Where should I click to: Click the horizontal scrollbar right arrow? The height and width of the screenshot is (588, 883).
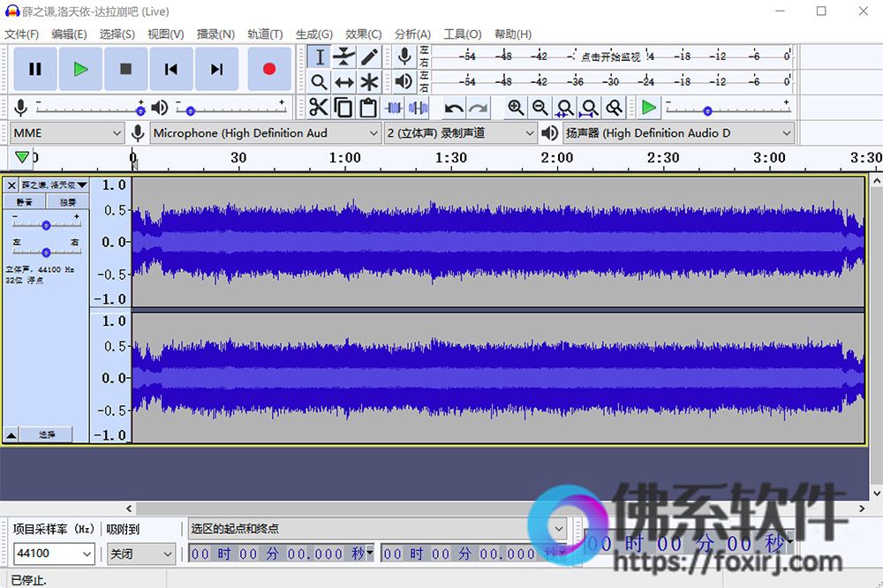click(862, 508)
